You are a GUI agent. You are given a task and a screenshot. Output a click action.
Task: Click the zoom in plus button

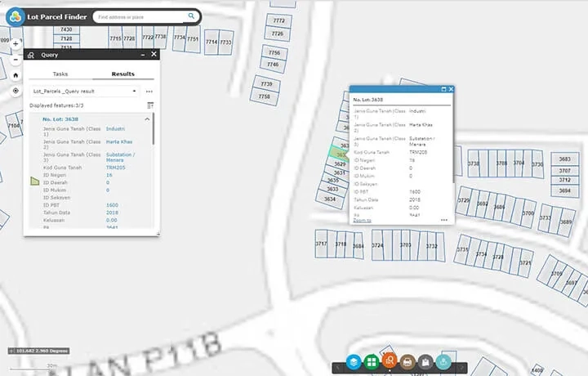click(x=16, y=43)
